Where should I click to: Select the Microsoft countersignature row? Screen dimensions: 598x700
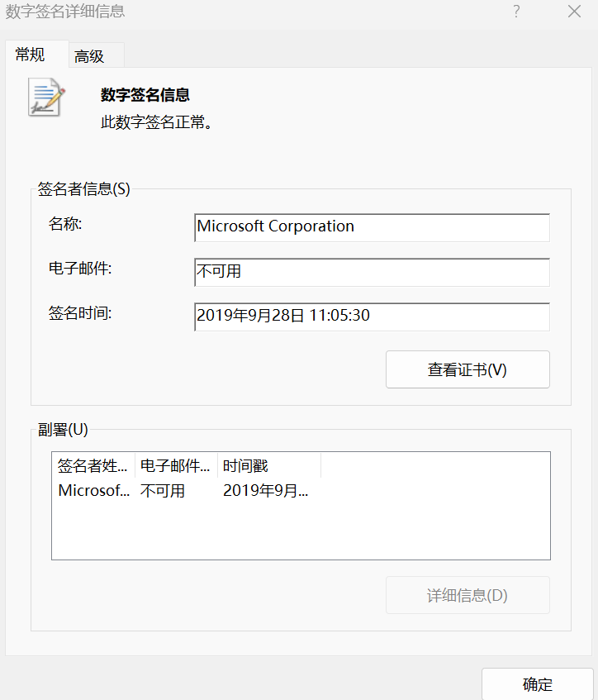(93, 491)
